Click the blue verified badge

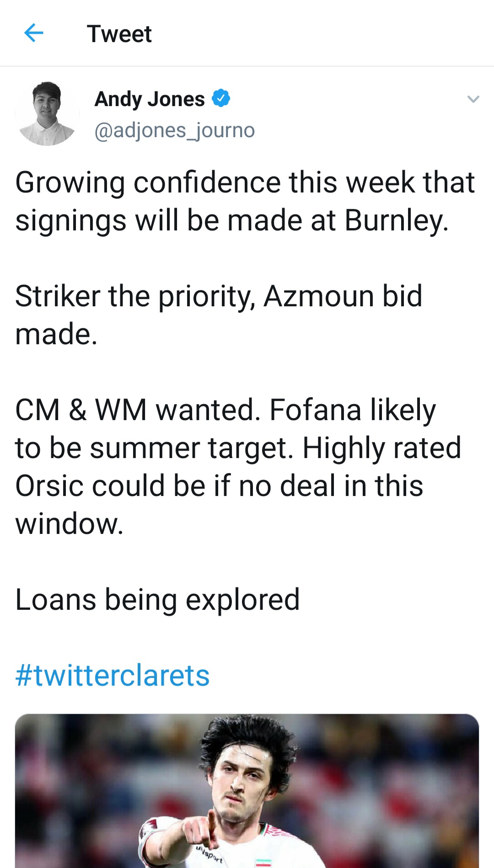221,98
